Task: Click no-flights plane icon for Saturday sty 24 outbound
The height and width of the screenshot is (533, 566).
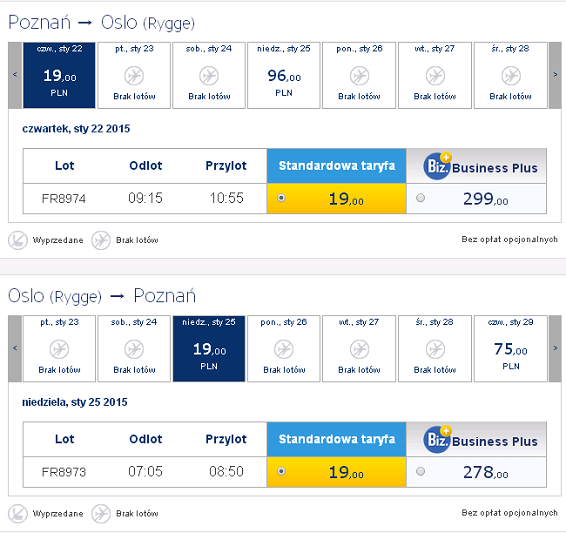Action: pyautogui.click(x=209, y=76)
